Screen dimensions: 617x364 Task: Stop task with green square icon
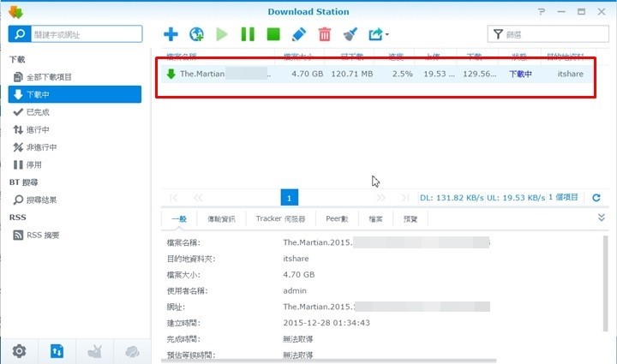(273, 34)
